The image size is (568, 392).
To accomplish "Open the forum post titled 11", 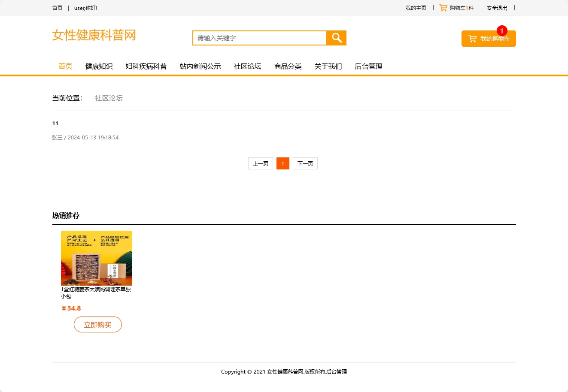I will coord(55,123).
